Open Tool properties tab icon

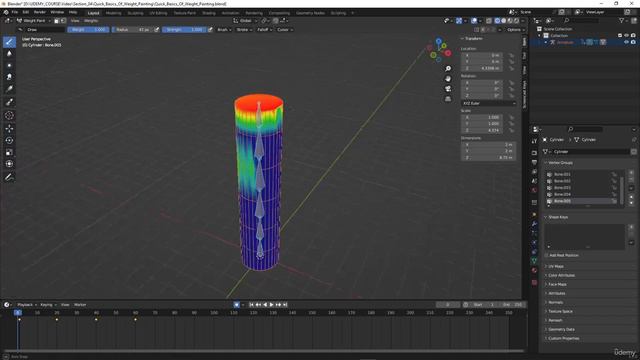(x=534, y=141)
